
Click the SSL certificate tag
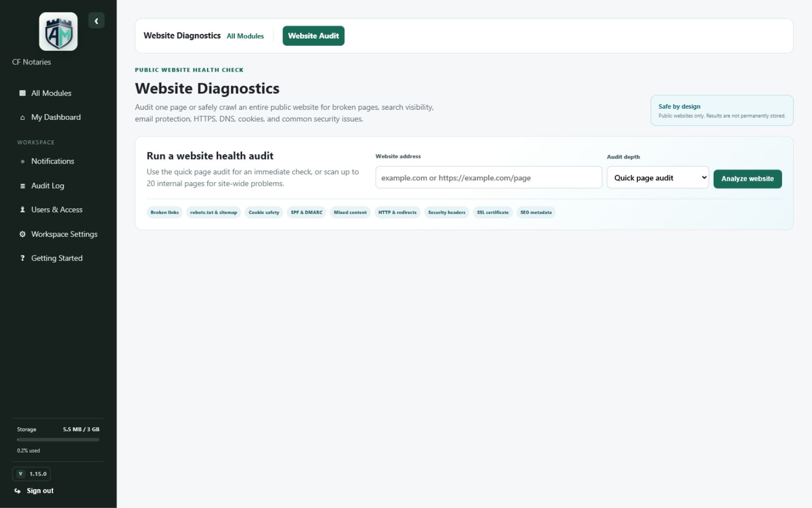point(493,212)
